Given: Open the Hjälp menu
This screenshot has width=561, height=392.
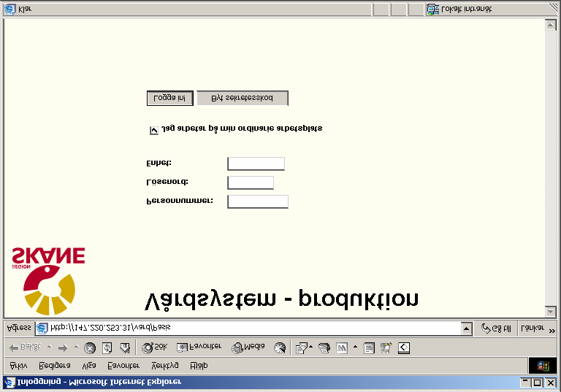Looking at the screenshot, I should click(x=199, y=366).
